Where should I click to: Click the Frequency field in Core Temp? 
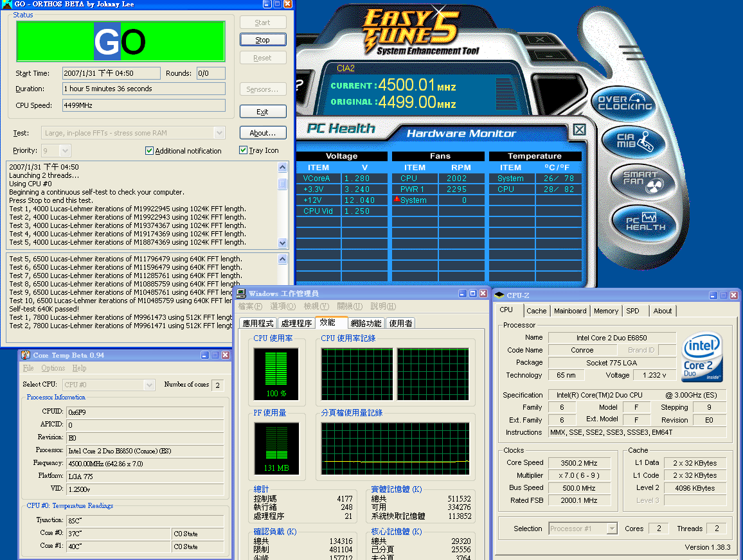(x=145, y=464)
